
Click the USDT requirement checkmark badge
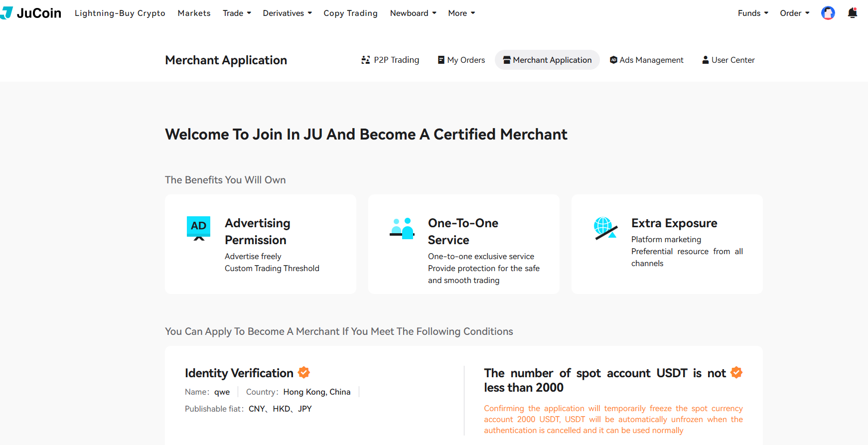736,372
